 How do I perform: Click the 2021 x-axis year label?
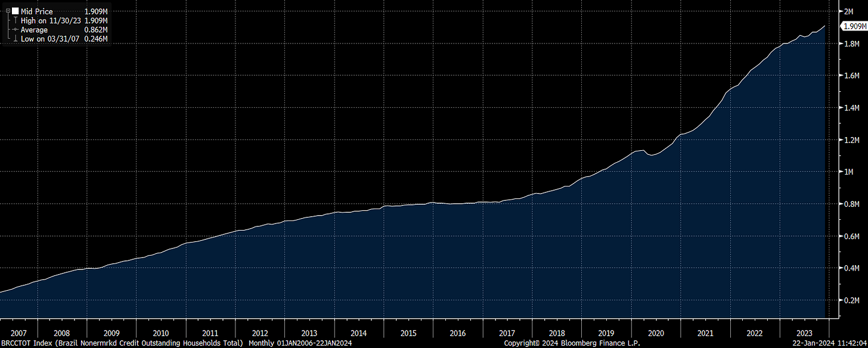[x=705, y=333]
